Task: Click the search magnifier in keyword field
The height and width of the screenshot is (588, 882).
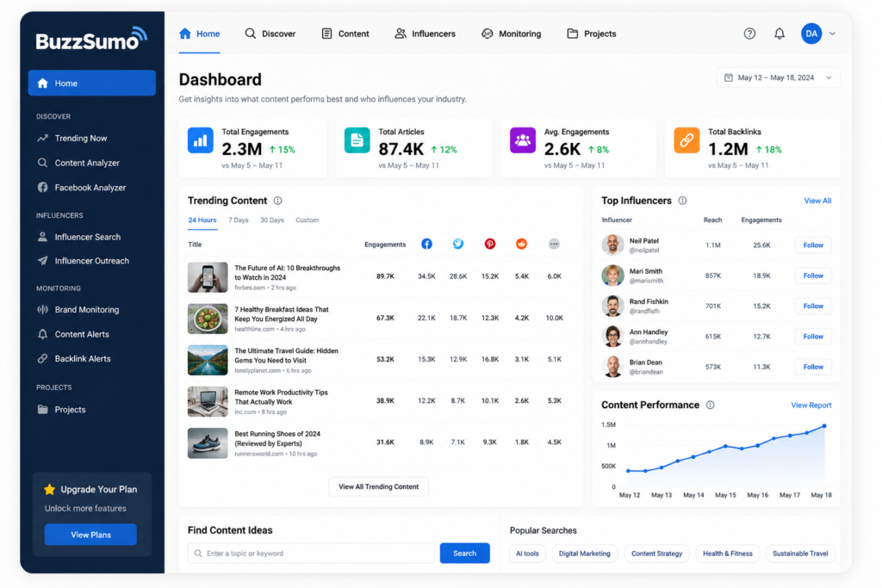Action: click(x=198, y=554)
